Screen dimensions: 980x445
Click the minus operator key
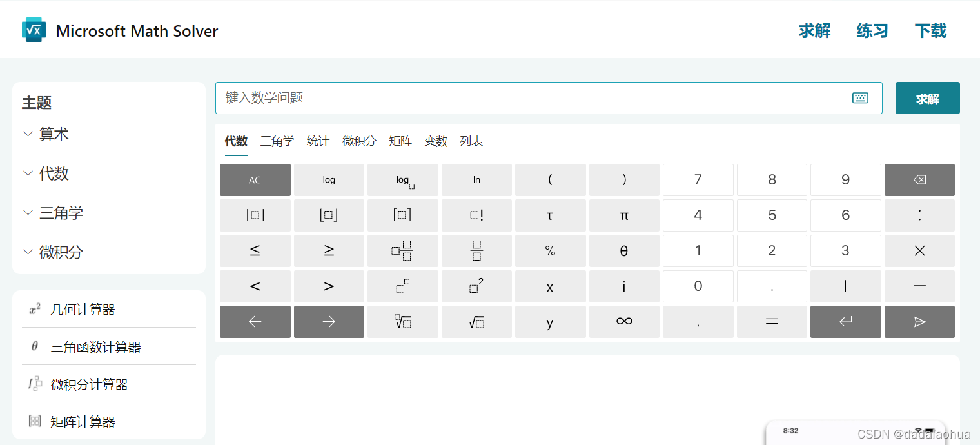click(919, 286)
